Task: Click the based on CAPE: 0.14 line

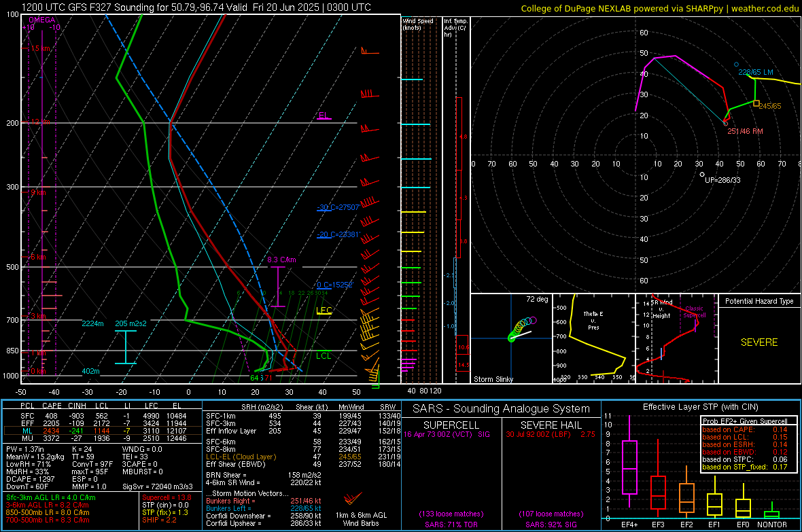Action: 745,429
